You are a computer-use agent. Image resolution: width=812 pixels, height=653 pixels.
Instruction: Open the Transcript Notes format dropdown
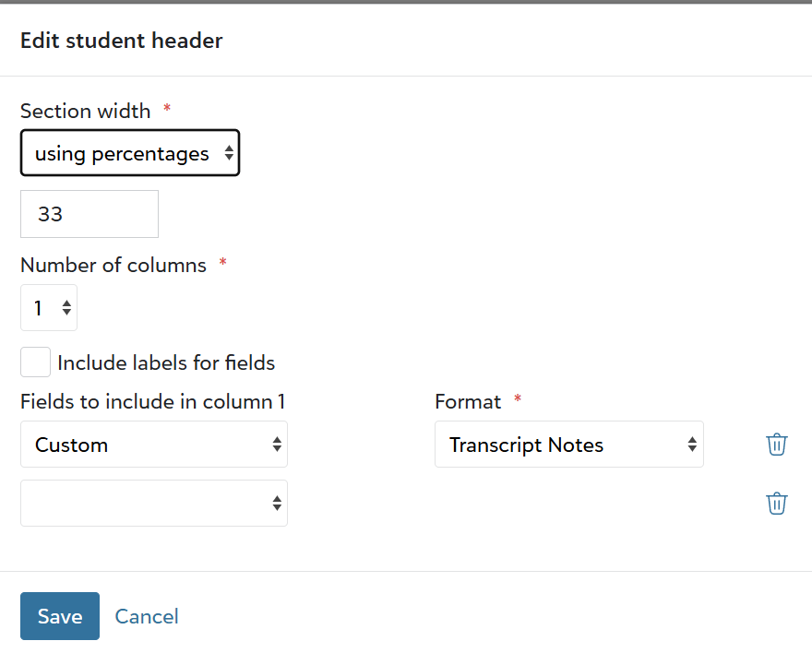[x=568, y=445]
